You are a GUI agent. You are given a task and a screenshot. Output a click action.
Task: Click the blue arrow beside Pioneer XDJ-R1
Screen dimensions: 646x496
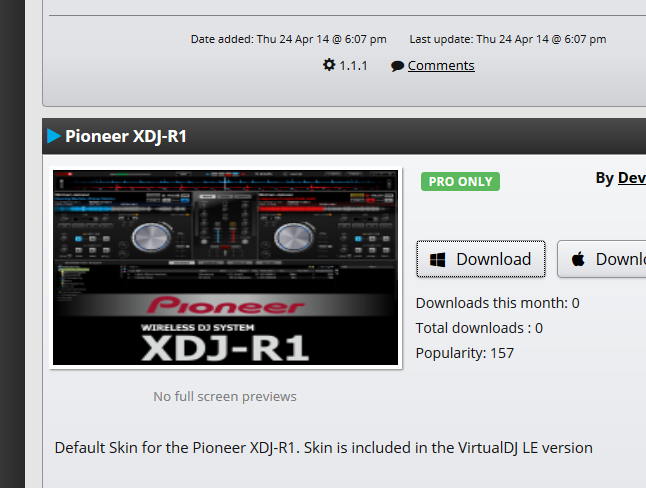coord(54,136)
